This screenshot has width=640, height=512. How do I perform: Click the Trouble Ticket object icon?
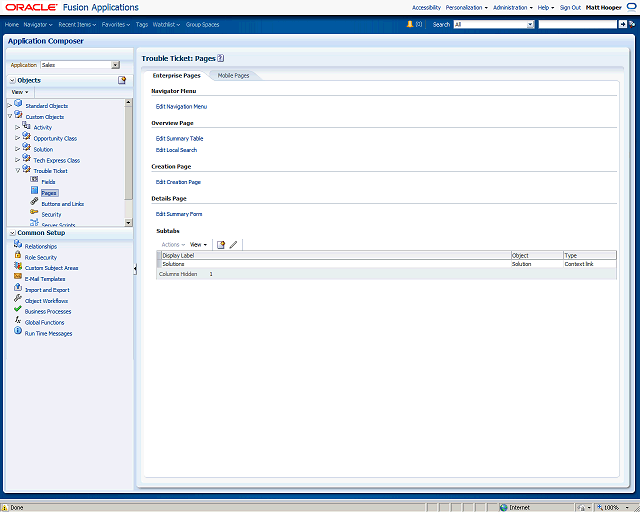point(26,168)
